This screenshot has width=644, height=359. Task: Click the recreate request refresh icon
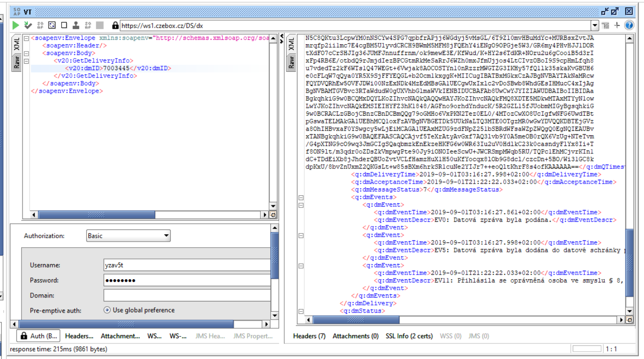pos(52,26)
